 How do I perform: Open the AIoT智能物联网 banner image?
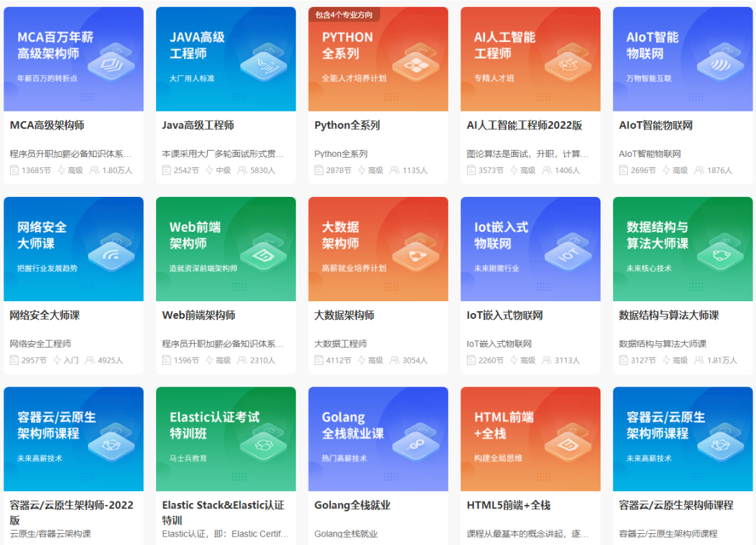(x=682, y=59)
